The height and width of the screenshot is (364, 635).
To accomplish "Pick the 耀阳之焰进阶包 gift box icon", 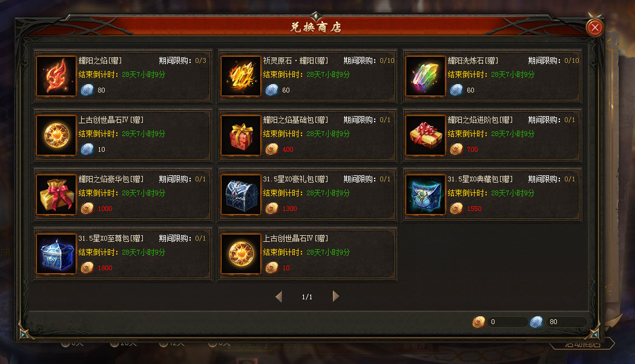I will point(426,135).
